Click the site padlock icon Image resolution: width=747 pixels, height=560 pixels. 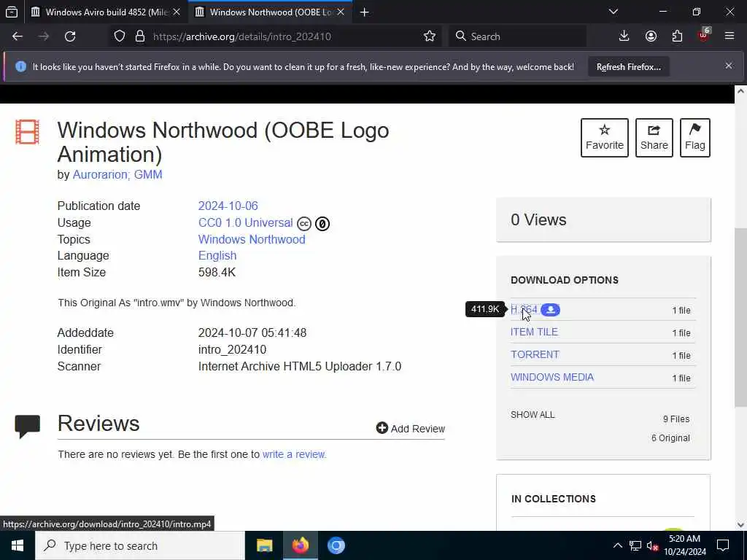140,36
